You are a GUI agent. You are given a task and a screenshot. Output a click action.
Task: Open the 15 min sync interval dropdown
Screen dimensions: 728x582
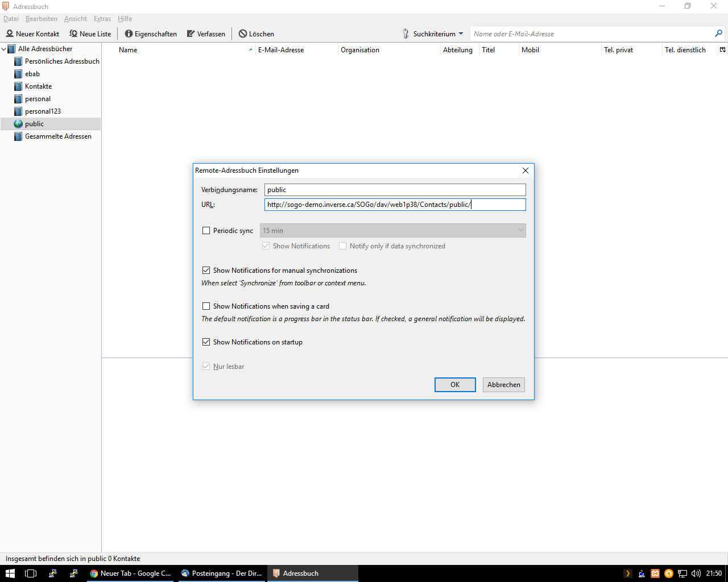pyautogui.click(x=392, y=231)
